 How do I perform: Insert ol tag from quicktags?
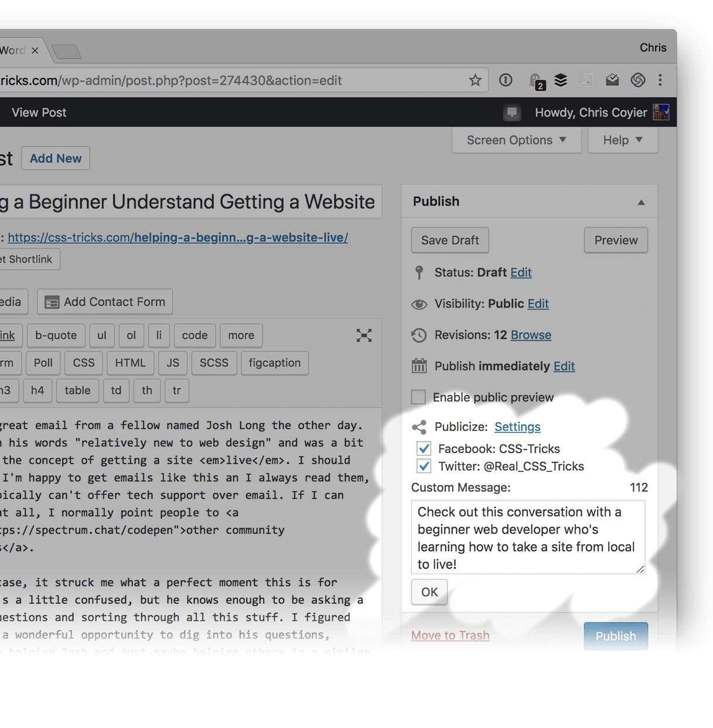point(131,335)
